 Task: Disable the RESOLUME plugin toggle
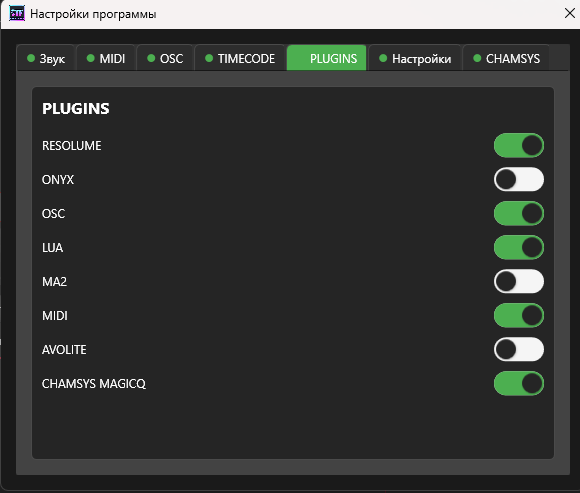pos(519,145)
